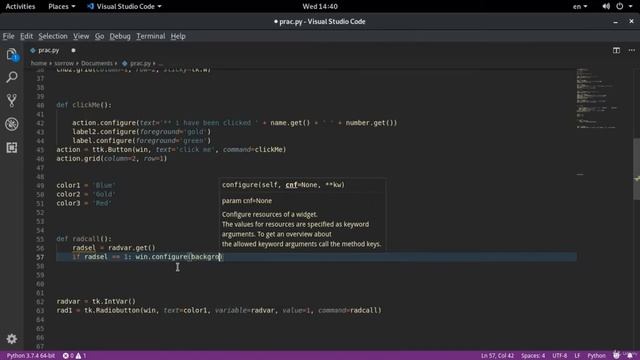Click 'radsel = radvar.get()' line
This screenshot has height=360, width=640.
(x=114, y=248)
